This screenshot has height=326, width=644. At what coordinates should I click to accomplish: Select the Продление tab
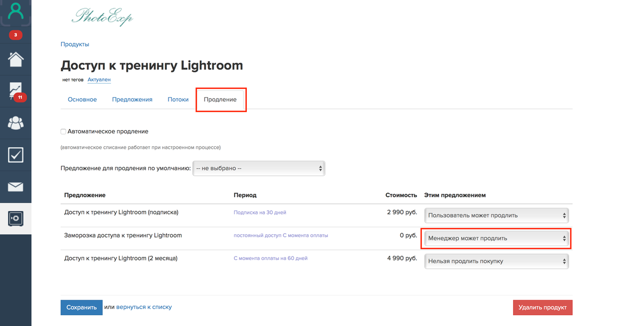pyautogui.click(x=220, y=100)
